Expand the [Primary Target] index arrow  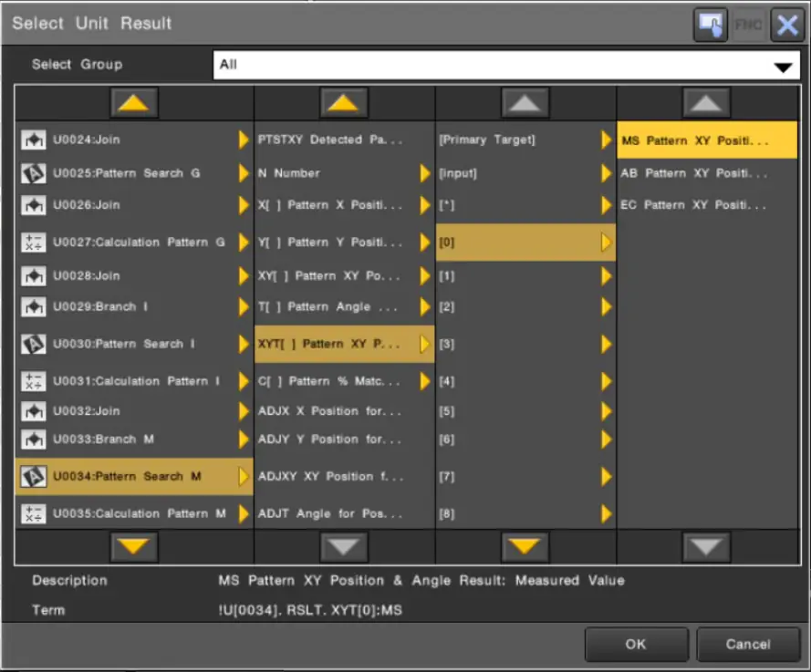(x=607, y=140)
